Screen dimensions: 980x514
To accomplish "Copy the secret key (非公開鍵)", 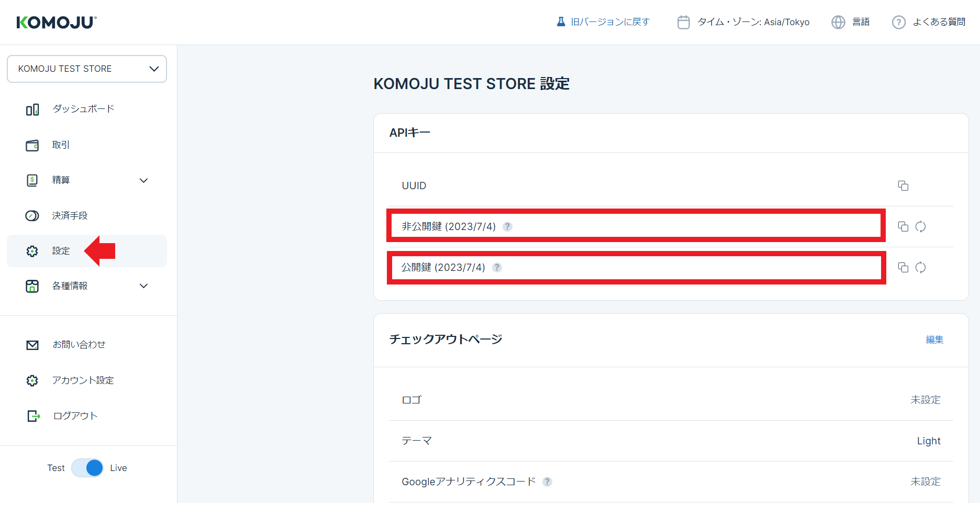I will click(x=903, y=226).
